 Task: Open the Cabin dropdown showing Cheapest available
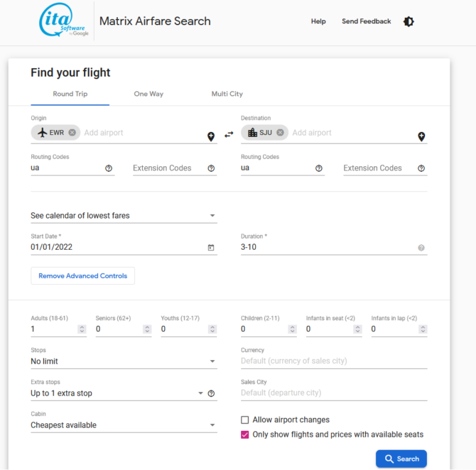(x=124, y=425)
